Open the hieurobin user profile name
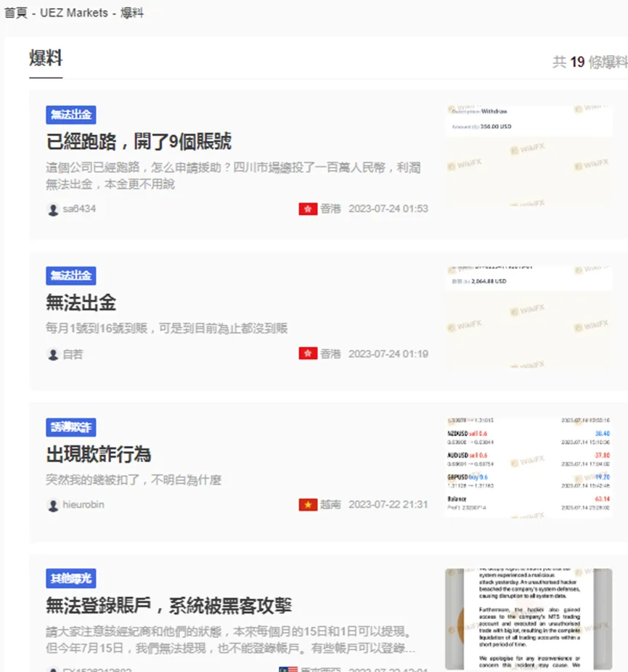 (83, 504)
